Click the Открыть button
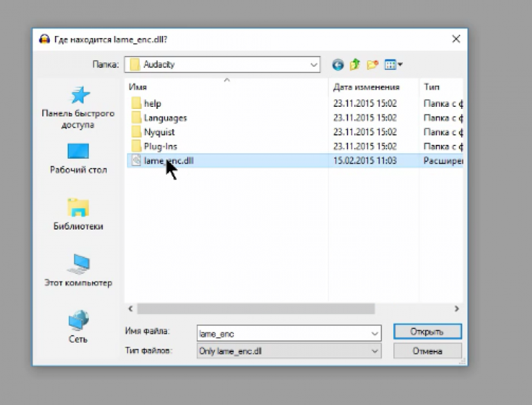The height and width of the screenshot is (405, 532). pyautogui.click(x=427, y=331)
